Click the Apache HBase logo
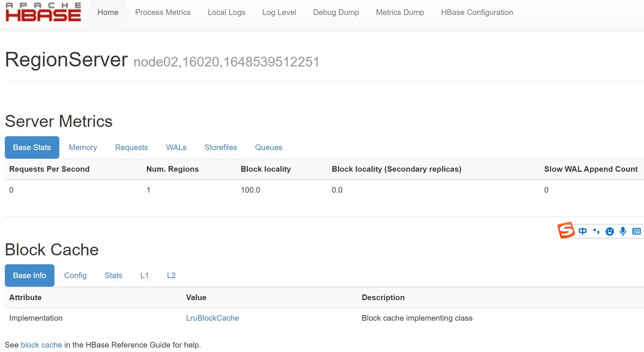Image resolution: width=644 pixels, height=352 pixels. (43, 12)
